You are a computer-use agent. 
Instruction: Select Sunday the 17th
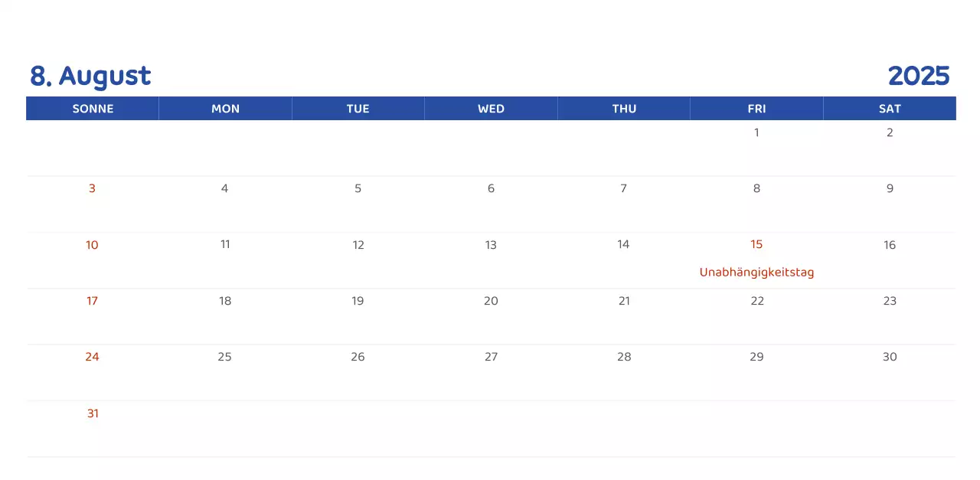(92, 301)
